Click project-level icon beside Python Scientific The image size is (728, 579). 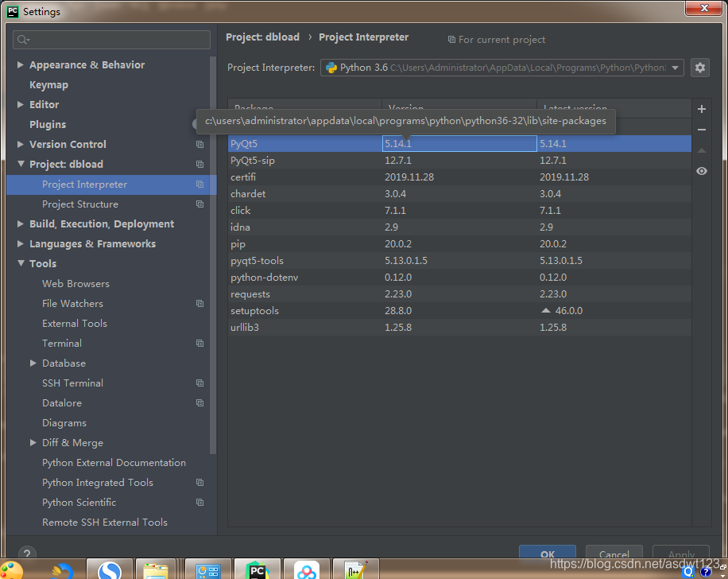tap(199, 503)
